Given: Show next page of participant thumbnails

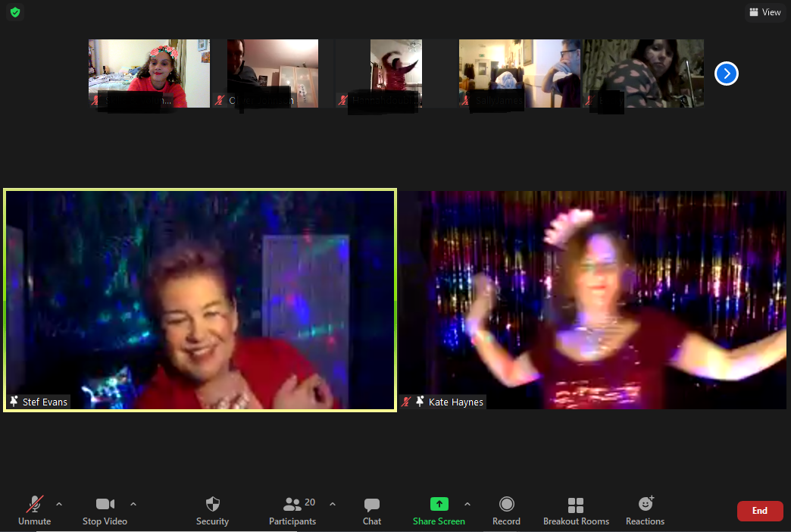Looking at the screenshot, I should (x=727, y=74).
